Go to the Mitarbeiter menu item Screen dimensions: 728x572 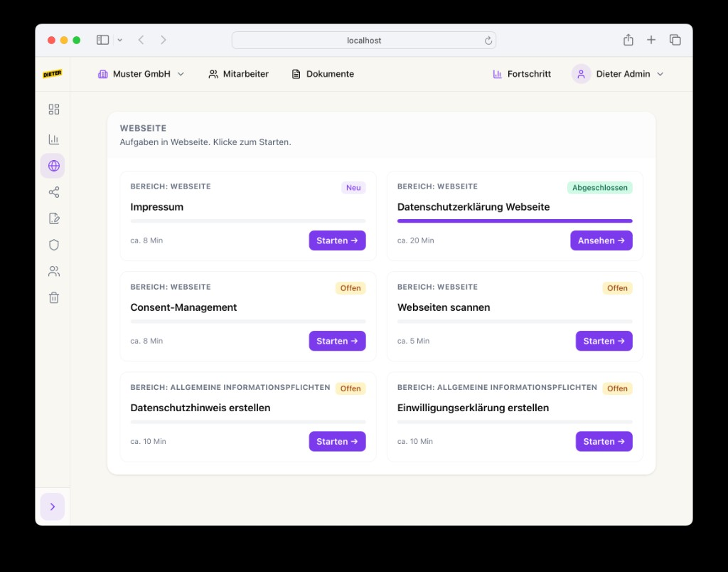[238, 74]
